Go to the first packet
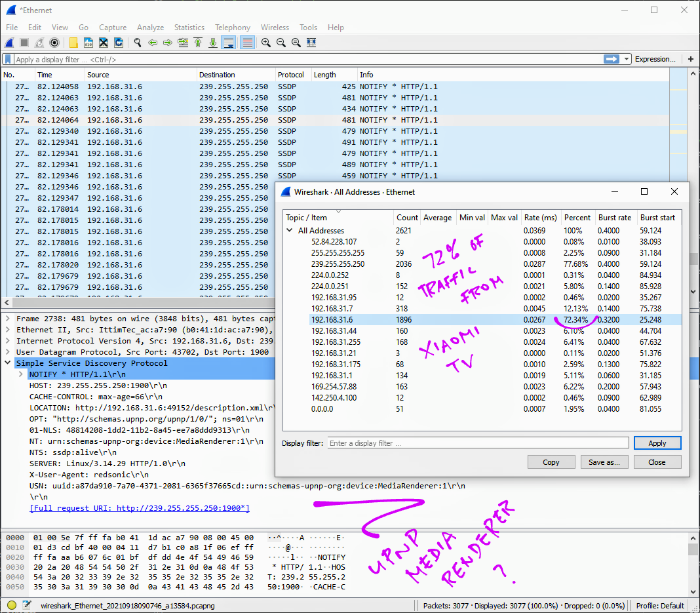 pyautogui.click(x=197, y=43)
